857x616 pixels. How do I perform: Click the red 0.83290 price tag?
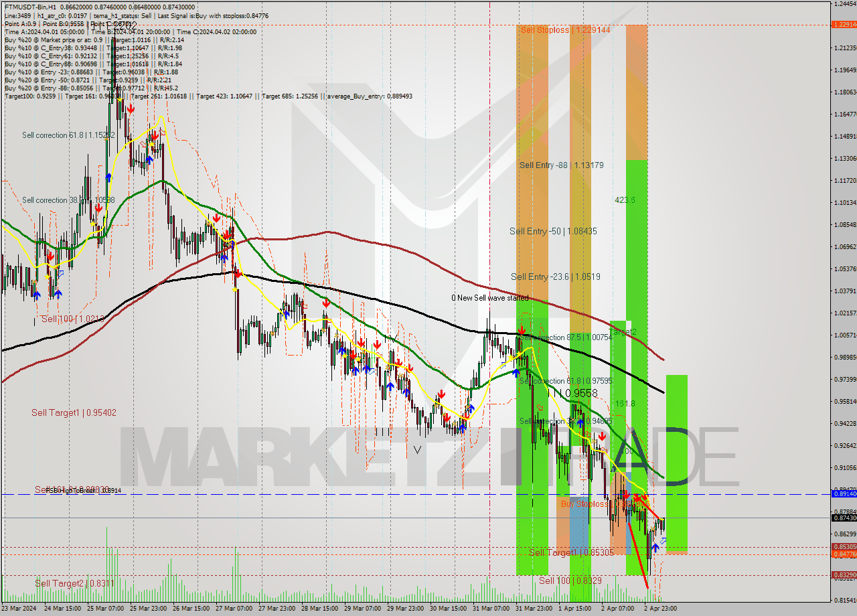844,574
